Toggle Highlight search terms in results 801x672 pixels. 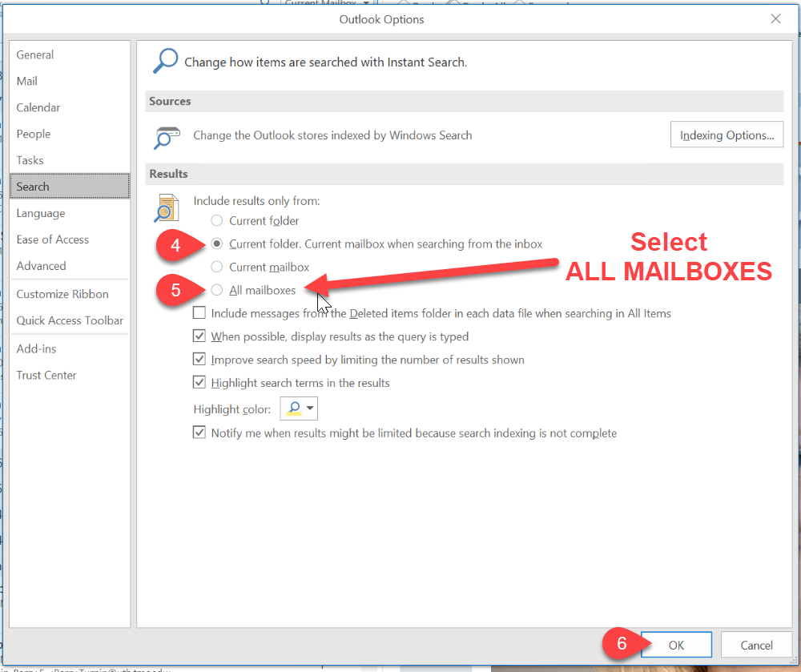[199, 383]
